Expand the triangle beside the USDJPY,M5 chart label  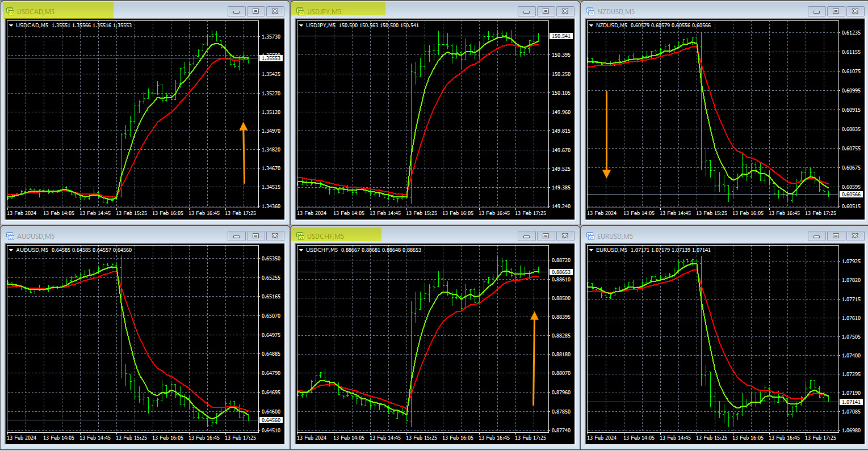pyautogui.click(x=301, y=26)
